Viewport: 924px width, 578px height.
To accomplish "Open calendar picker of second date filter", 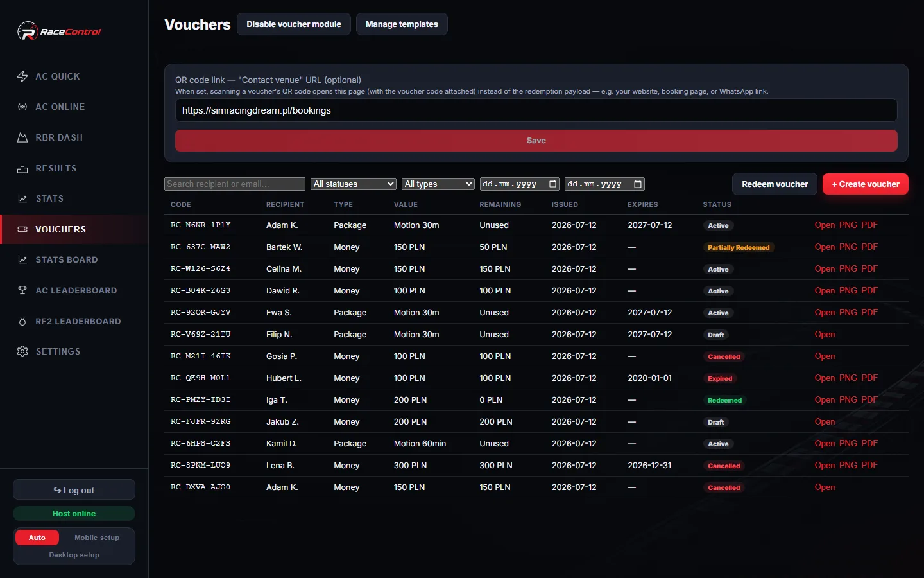I will (x=637, y=184).
